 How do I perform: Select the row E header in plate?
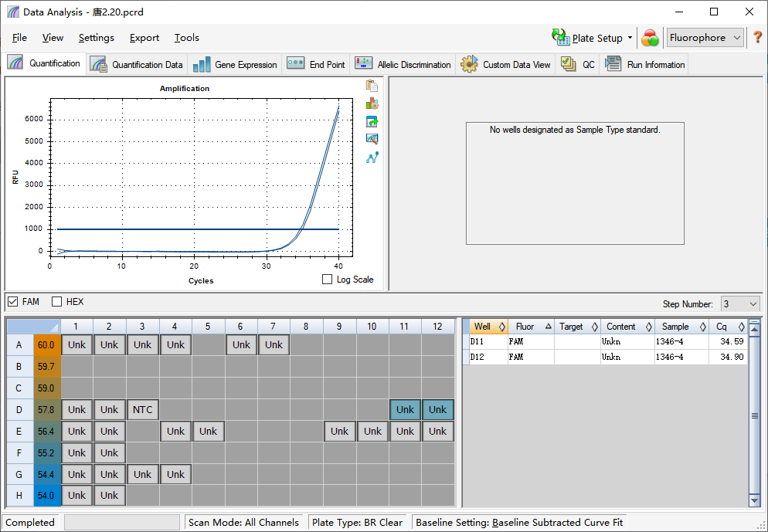(19, 431)
